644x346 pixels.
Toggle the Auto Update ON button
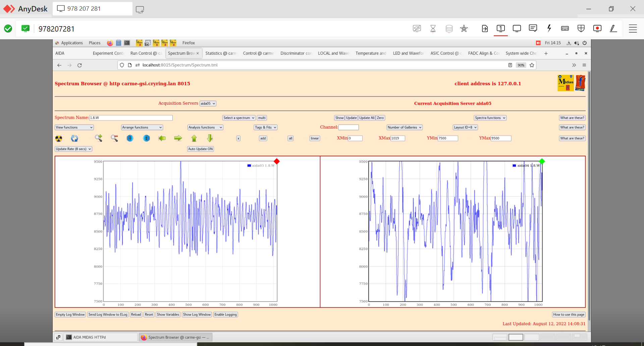(201, 149)
